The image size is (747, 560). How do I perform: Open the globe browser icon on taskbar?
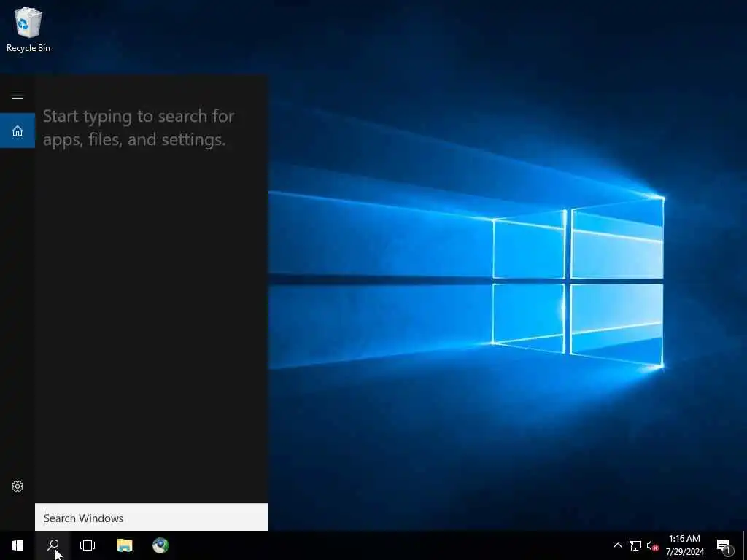click(x=160, y=545)
